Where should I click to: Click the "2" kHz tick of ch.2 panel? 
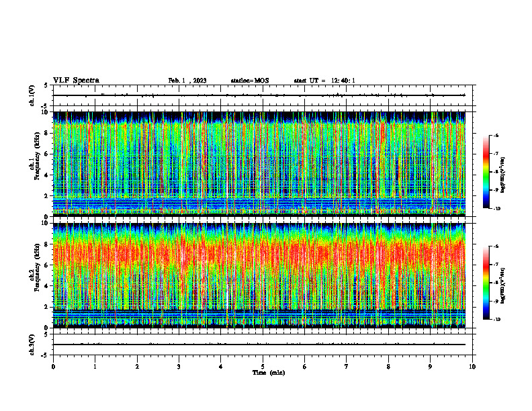click(47, 307)
